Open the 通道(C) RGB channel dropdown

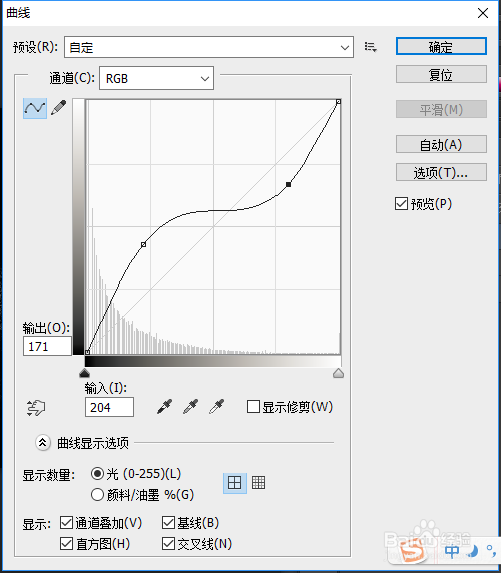(156, 78)
